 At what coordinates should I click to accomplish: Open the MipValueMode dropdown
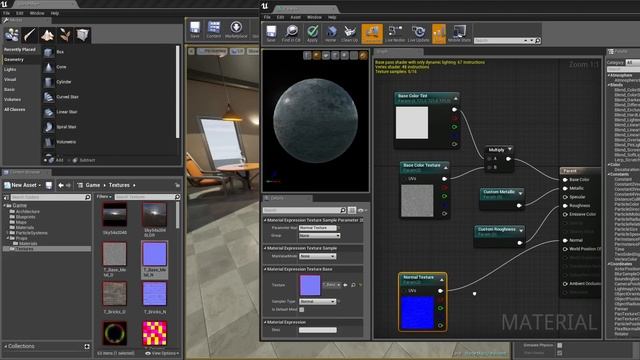click(x=318, y=256)
